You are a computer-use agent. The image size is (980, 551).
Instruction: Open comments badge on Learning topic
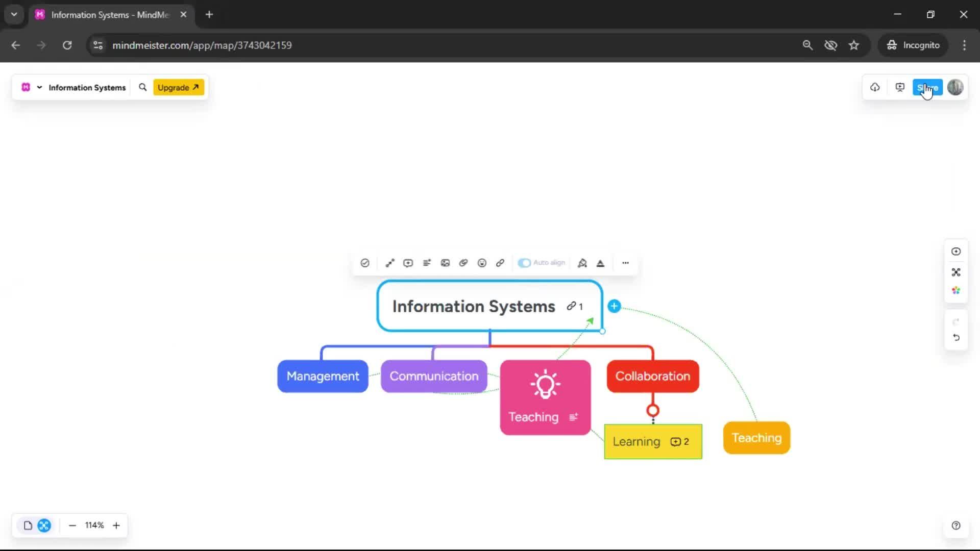(680, 442)
